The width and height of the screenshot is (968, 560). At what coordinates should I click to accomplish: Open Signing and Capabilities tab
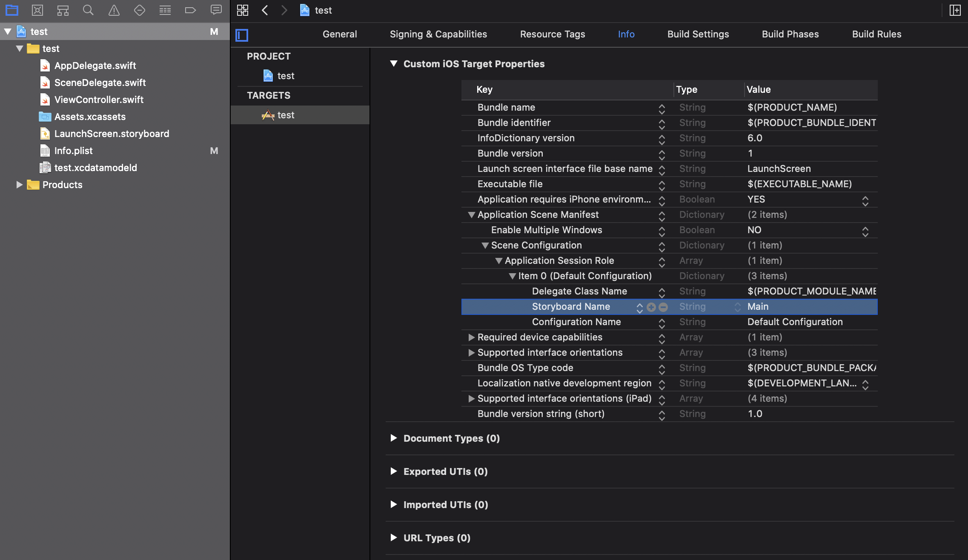(438, 33)
